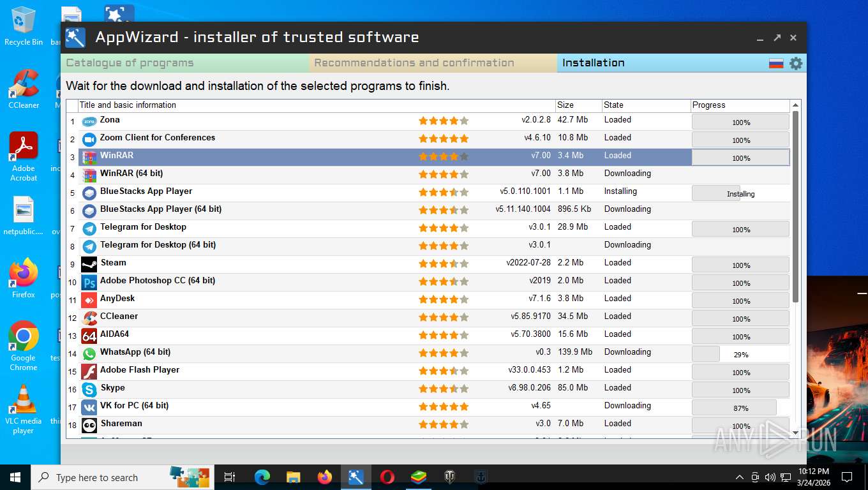
Task: Open Task View on the taskbar
Action: tap(230, 477)
